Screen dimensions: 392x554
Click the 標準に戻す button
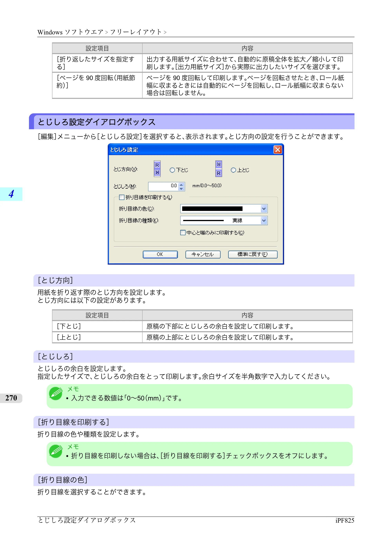253,254
